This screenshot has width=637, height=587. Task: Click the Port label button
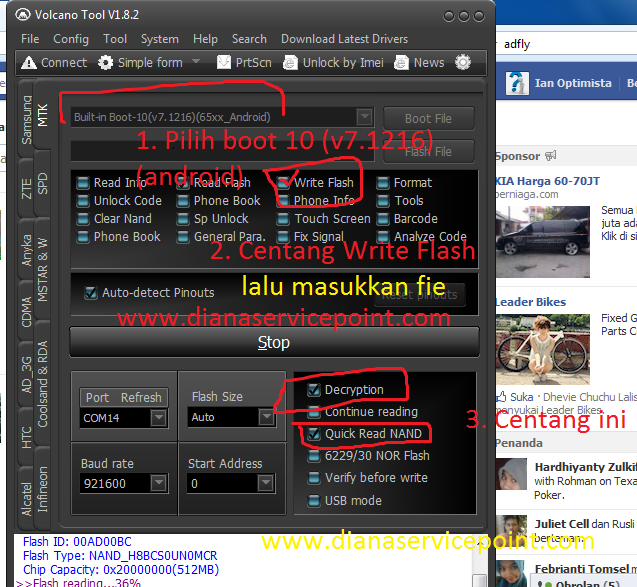point(98,397)
